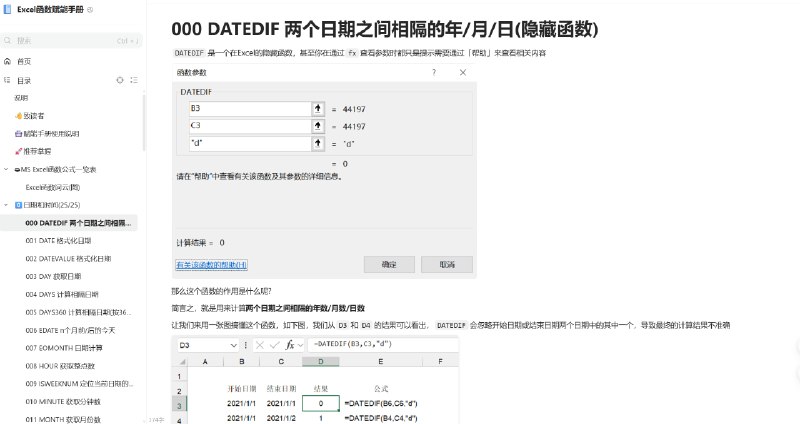Click the select-all corner of the sheet
Image resolution: width=800 pixels, height=424 pixels.
[x=181, y=361]
